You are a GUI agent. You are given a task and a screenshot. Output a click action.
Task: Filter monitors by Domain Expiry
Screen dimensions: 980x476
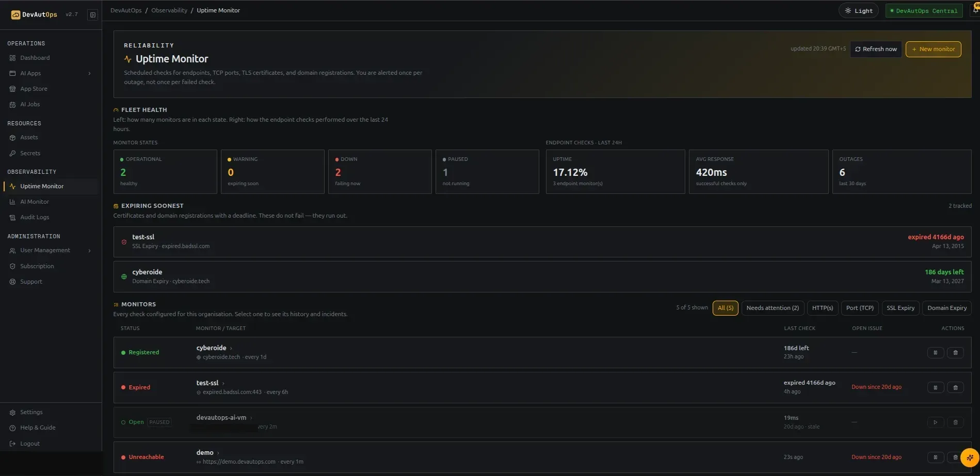946,308
